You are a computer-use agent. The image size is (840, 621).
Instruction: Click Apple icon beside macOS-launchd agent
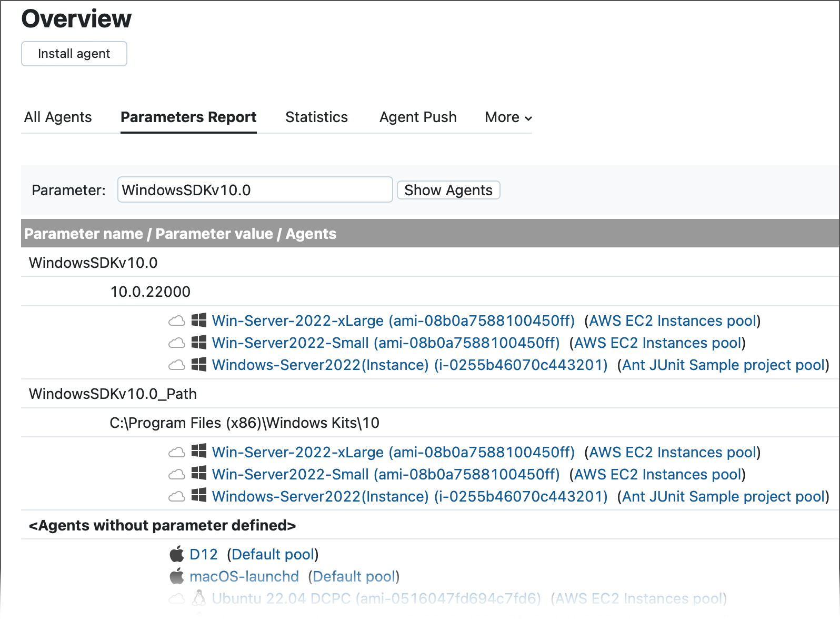click(x=177, y=576)
